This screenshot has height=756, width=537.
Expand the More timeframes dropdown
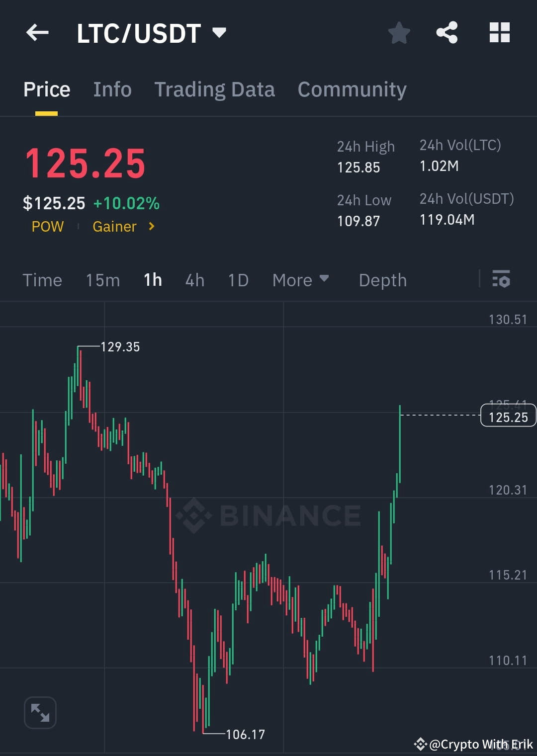(300, 280)
